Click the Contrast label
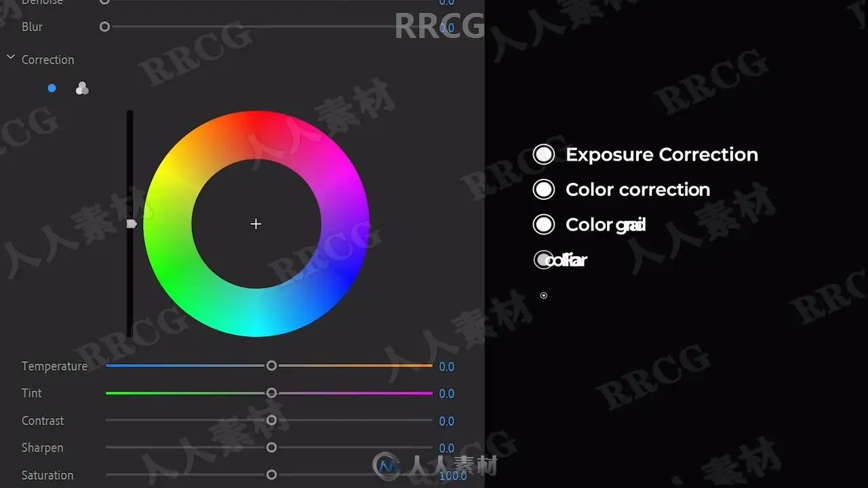 (43, 421)
